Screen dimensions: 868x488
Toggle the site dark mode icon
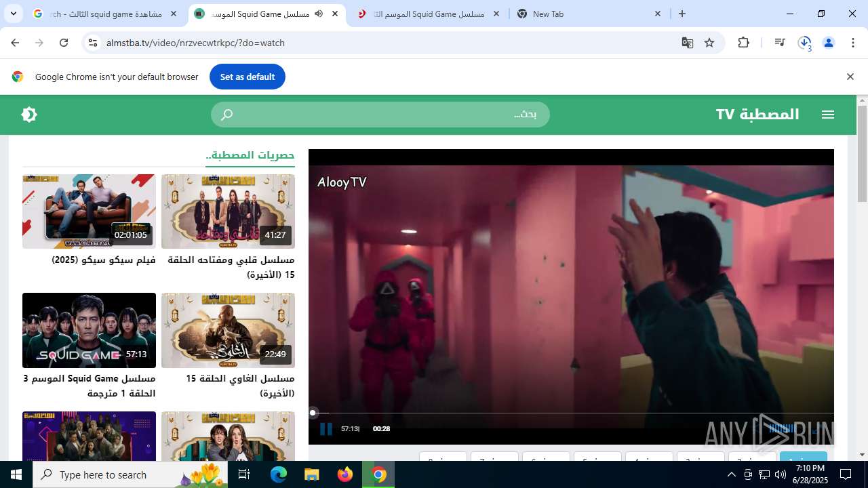(29, 115)
